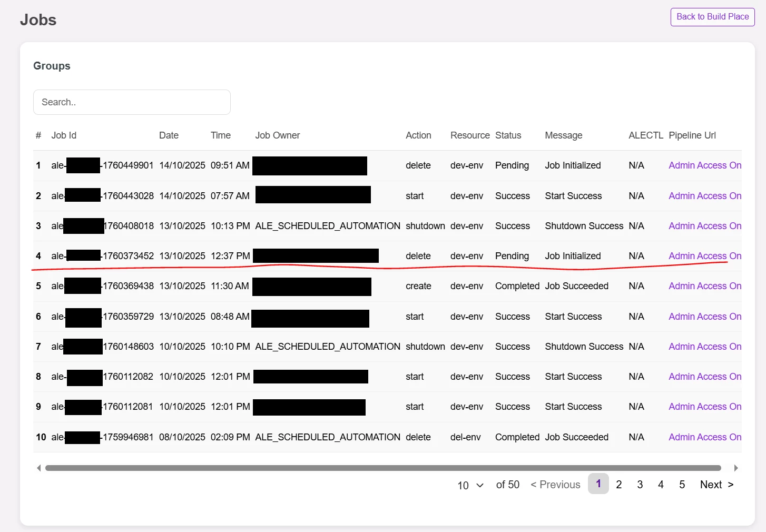Click the Job Owner column header
766x532 pixels.
[x=278, y=135]
